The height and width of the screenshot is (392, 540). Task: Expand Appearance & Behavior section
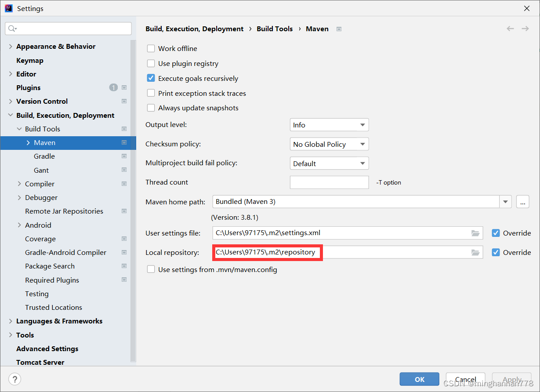[x=11, y=46]
